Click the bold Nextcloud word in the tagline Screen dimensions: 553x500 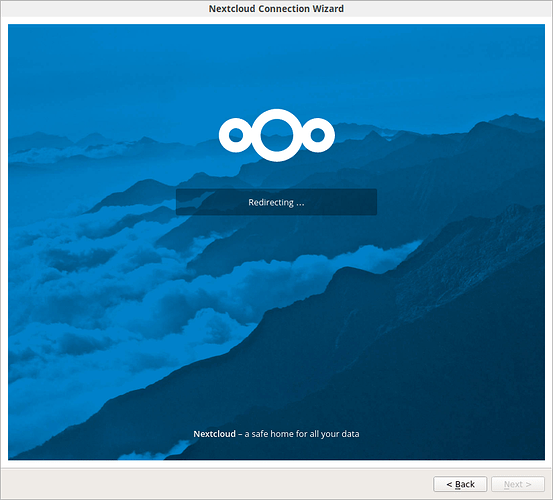coord(214,434)
